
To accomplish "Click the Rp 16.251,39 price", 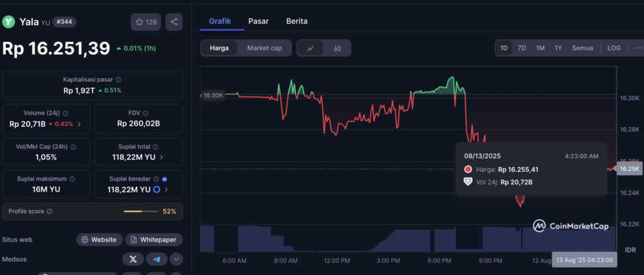I will coord(56,48).
